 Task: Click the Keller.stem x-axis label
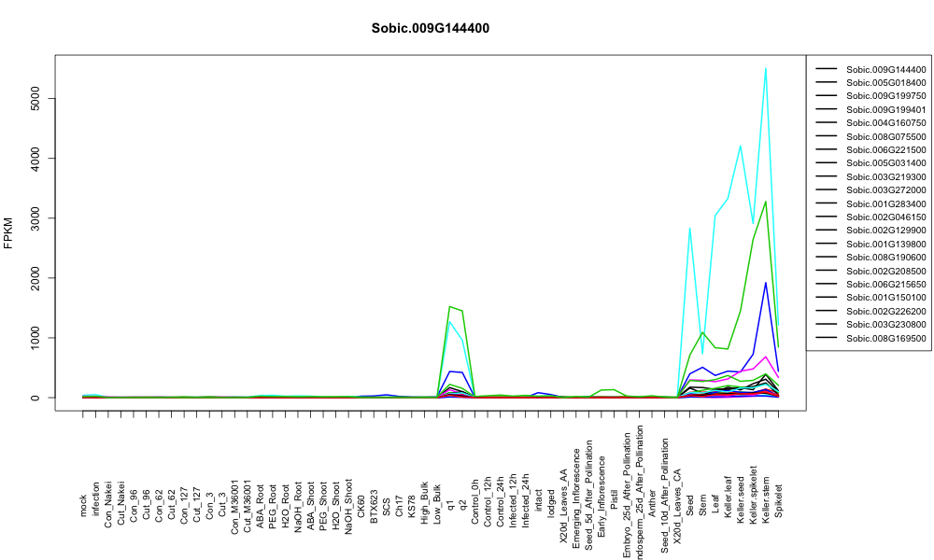tap(766, 495)
